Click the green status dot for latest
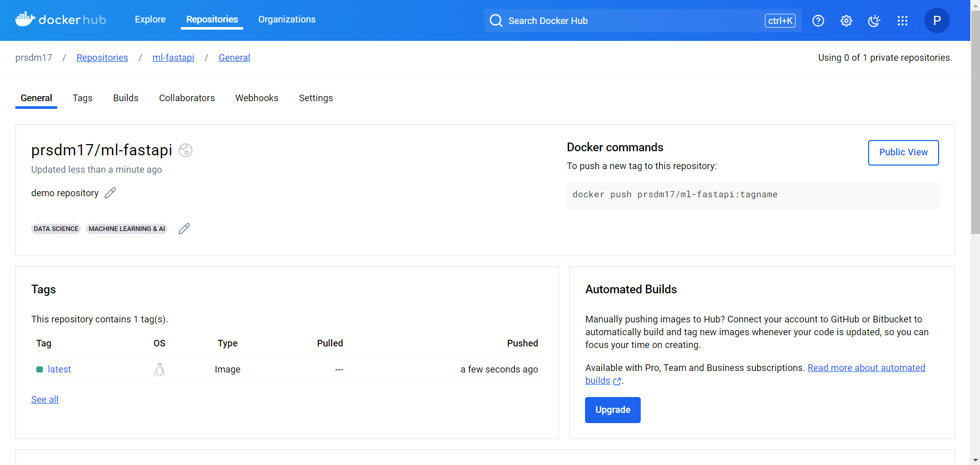This screenshot has width=980, height=465. pos(39,369)
